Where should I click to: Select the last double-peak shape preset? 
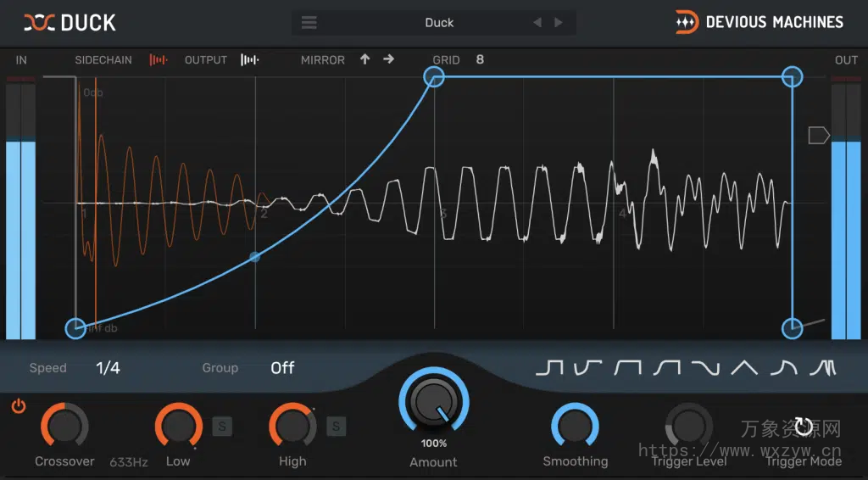pos(822,367)
